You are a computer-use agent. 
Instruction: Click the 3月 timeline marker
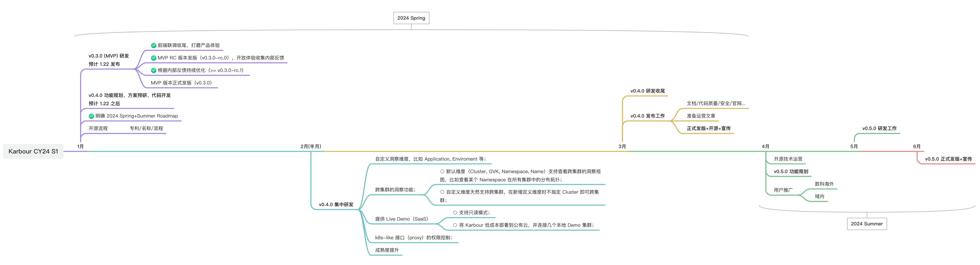point(622,146)
